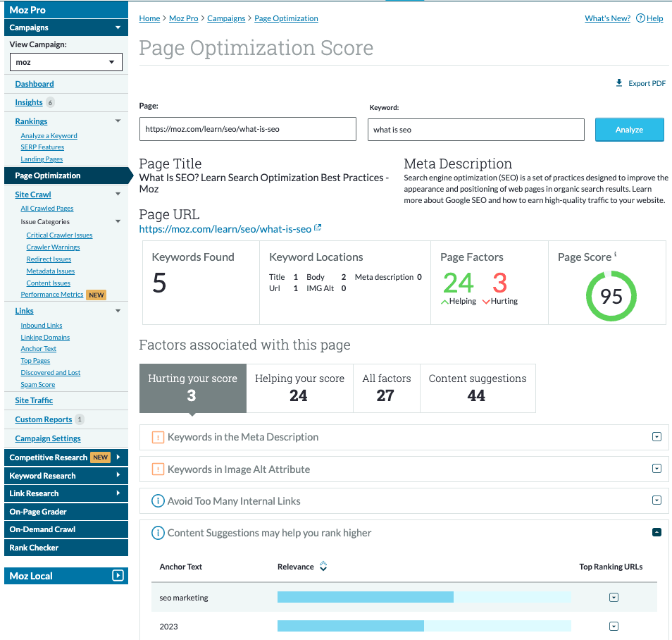Click warning icon for Keywords in Meta Description
Image resolution: width=672 pixels, height=640 pixels.
pyautogui.click(x=158, y=437)
